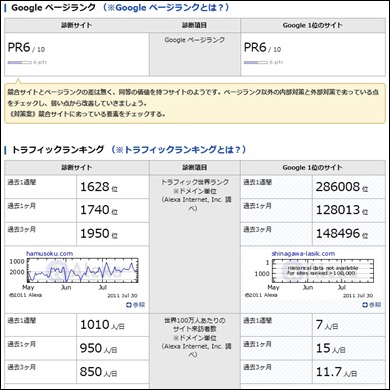Click 'PR6 / 10' in Google 1位のサイト column
The height and width of the screenshot is (390, 390).
pyautogui.click(x=262, y=48)
